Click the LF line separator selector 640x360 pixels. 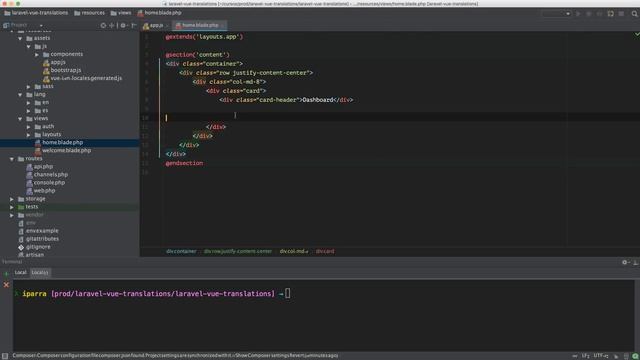tap(586, 356)
